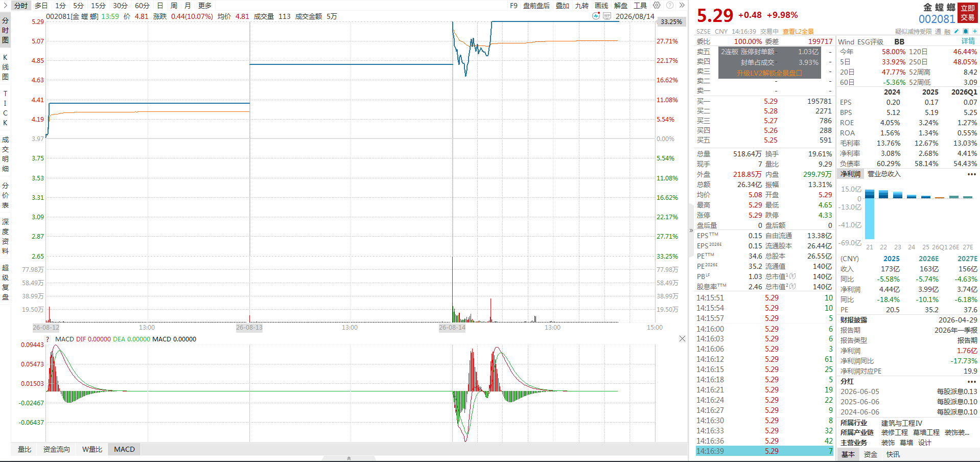The width and height of the screenshot is (980, 462).
Task: Open the 工具 tools menu
Action: pos(640,6)
